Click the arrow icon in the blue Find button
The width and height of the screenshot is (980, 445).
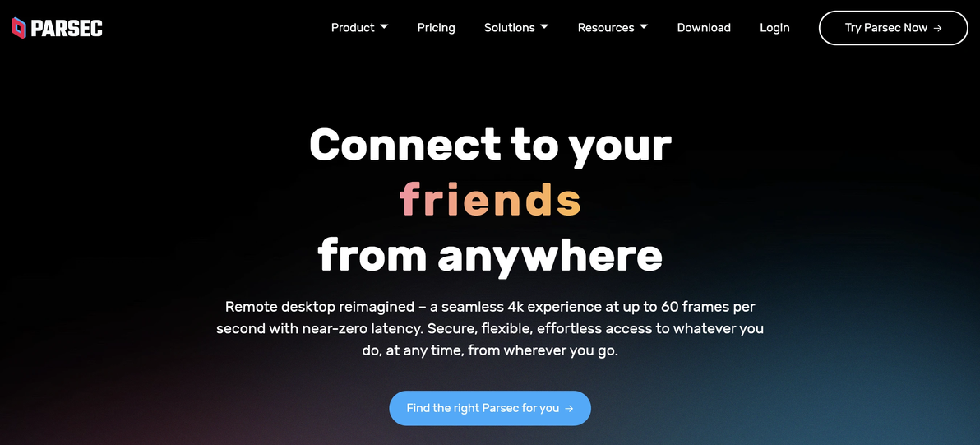pos(569,408)
